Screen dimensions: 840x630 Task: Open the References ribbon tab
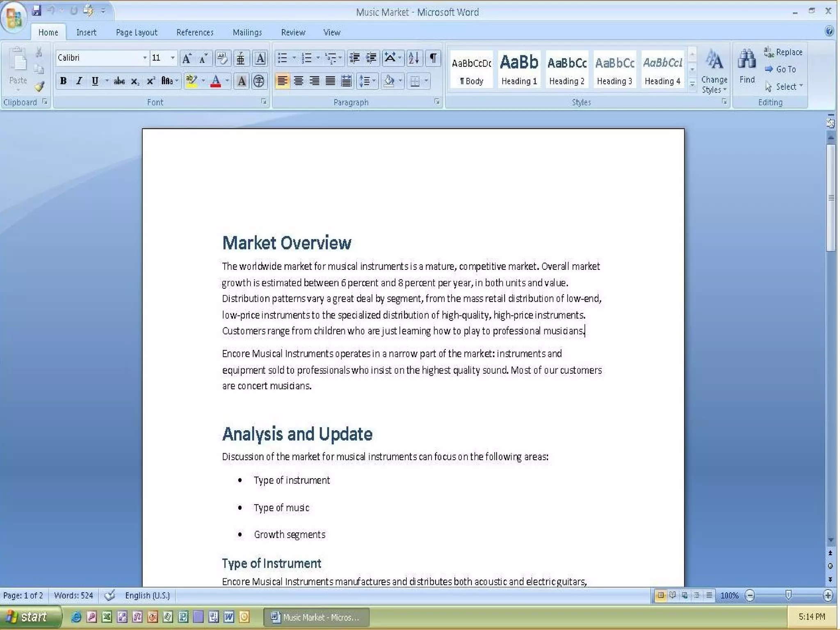pyautogui.click(x=195, y=32)
